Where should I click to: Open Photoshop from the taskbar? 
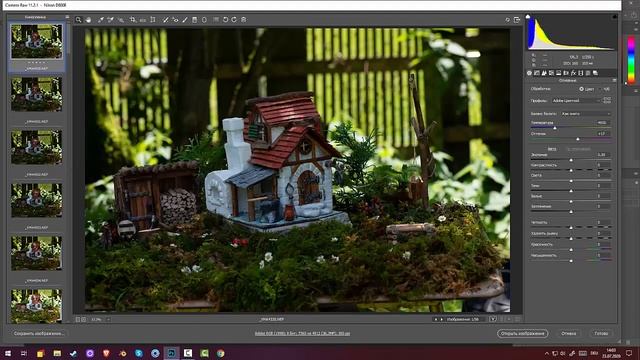(x=171, y=353)
